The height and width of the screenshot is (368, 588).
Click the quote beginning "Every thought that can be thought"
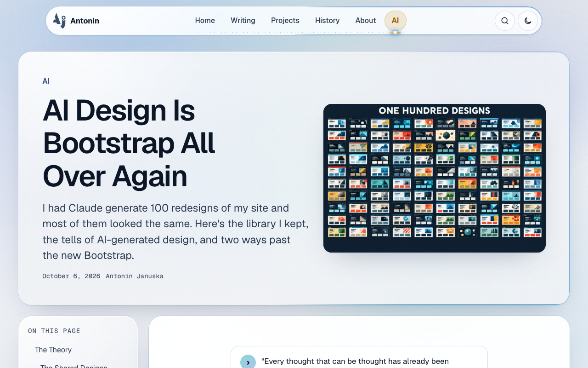point(355,362)
